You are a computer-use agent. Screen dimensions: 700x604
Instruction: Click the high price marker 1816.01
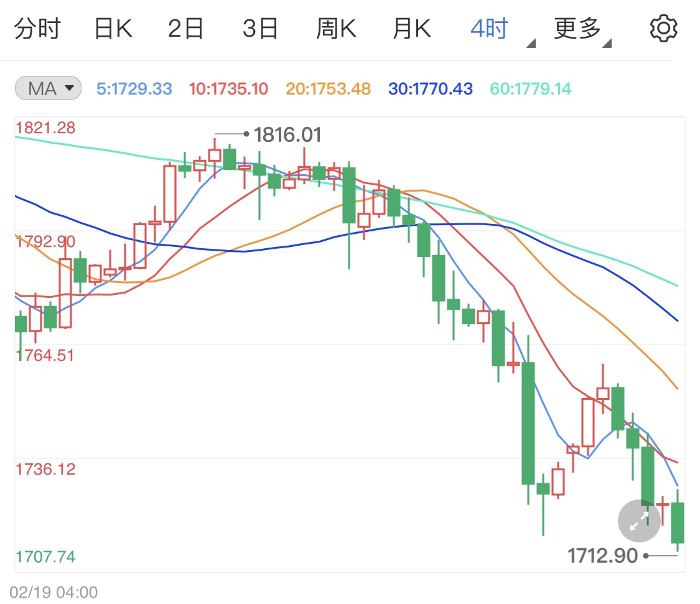[x=287, y=135]
